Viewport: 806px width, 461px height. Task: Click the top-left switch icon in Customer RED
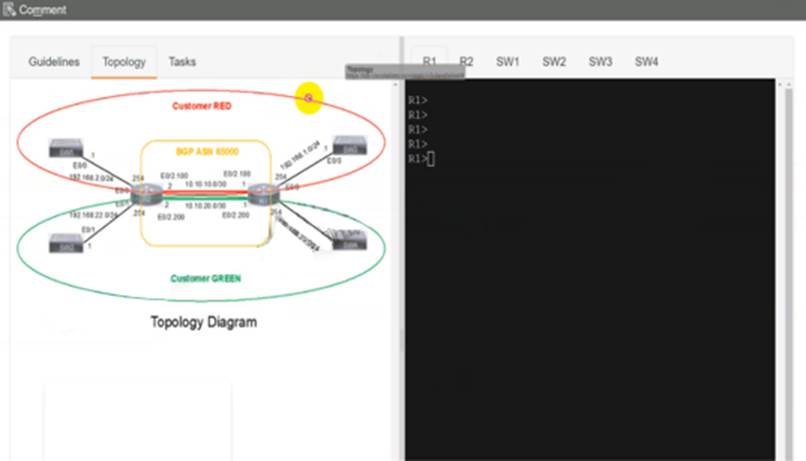(66, 148)
